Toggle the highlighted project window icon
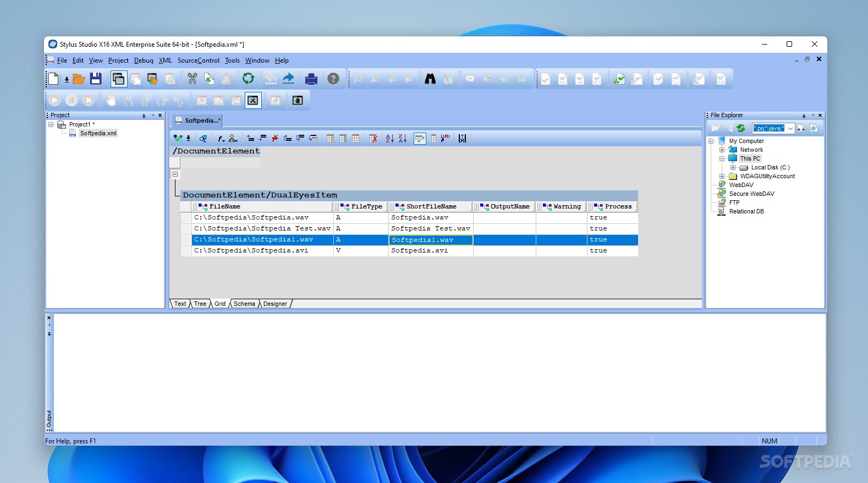The width and height of the screenshot is (868, 483). pos(118,79)
